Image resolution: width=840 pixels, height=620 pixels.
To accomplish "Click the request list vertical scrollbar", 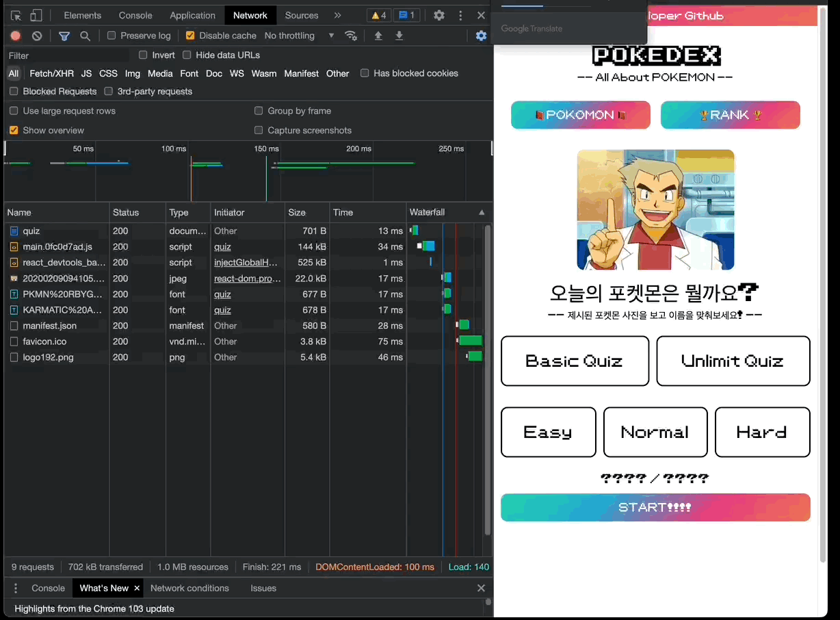I will click(x=487, y=380).
